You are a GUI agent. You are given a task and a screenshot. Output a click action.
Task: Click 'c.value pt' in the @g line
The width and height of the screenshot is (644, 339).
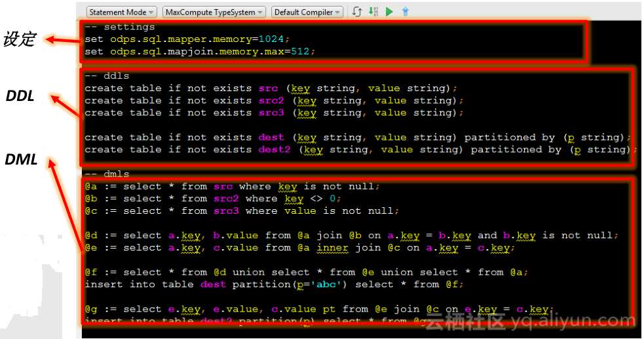303,309
